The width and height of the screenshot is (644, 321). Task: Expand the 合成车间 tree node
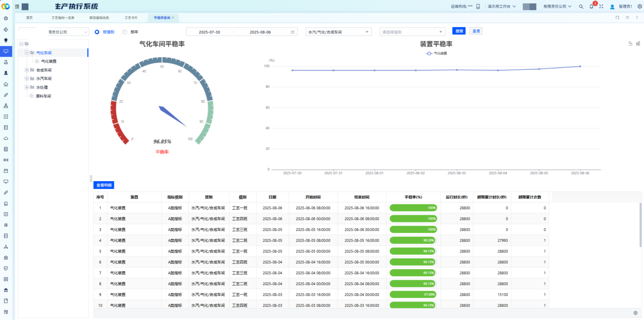27,70
